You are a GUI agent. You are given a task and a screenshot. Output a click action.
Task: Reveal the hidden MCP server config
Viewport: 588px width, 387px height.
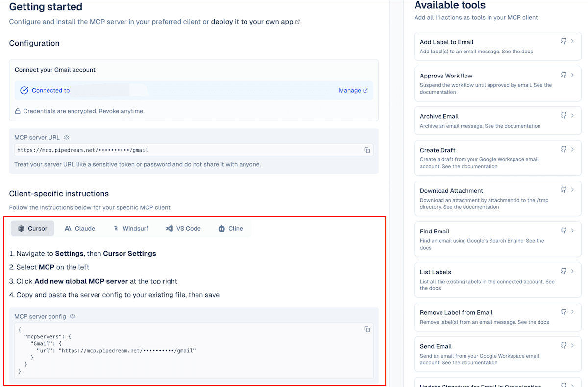[x=73, y=317]
